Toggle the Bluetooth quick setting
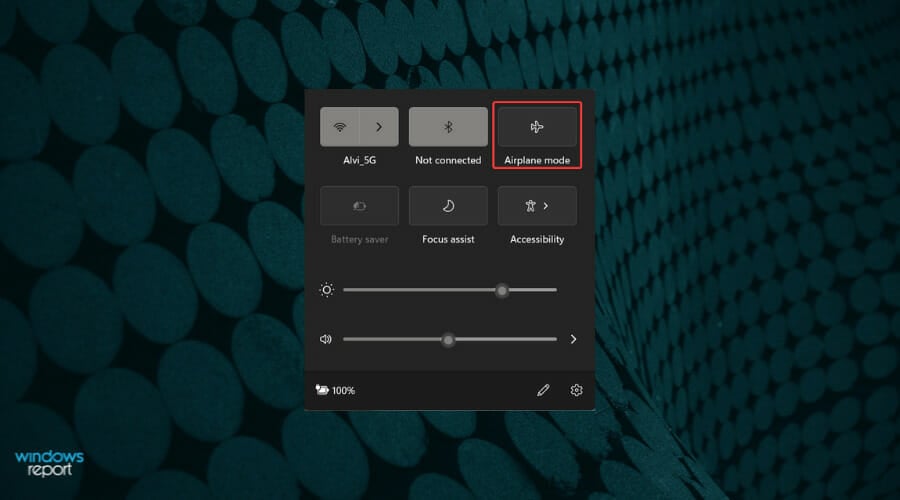The width and height of the screenshot is (900, 500). pos(448,127)
